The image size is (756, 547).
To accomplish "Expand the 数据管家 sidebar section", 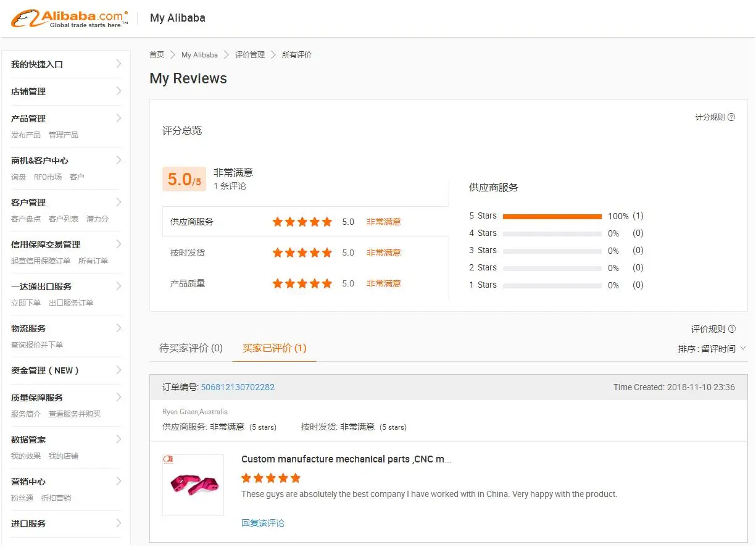I will click(118, 440).
